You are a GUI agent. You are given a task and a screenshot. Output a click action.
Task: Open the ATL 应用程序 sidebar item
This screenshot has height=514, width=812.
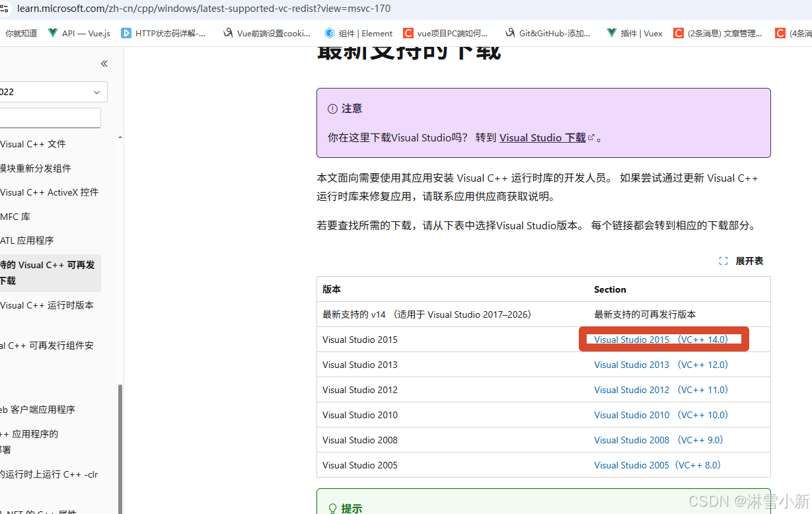[27, 240]
